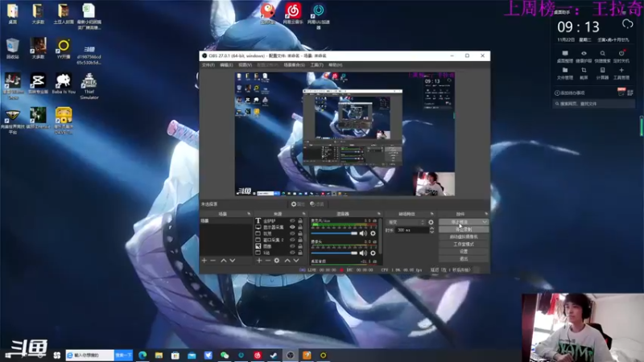Open the 工具(T) menu in OBS
Viewport: 644px width, 362px height.
click(x=316, y=65)
